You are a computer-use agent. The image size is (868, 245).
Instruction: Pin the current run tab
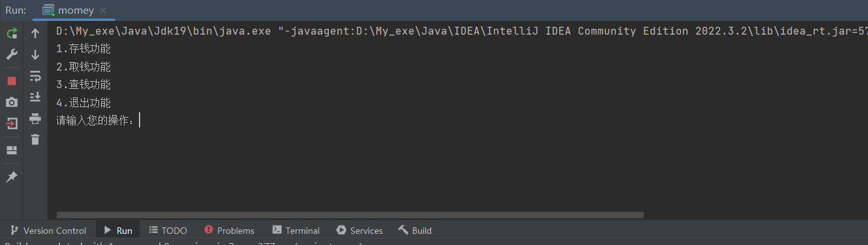pos(12,176)
